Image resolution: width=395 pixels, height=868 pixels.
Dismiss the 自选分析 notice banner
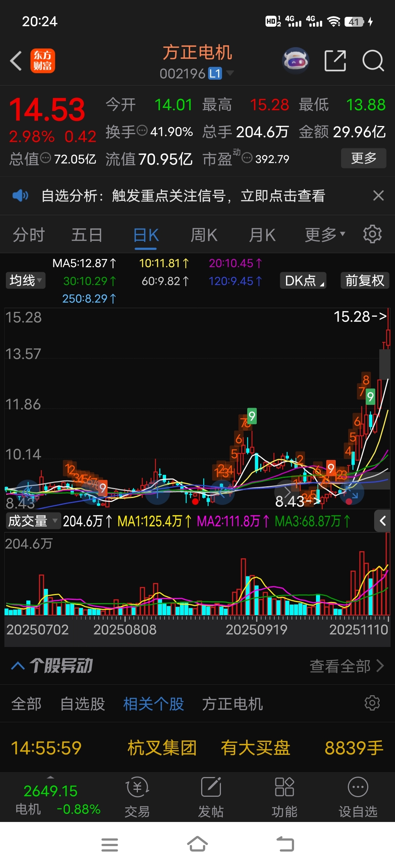(379, 196)
